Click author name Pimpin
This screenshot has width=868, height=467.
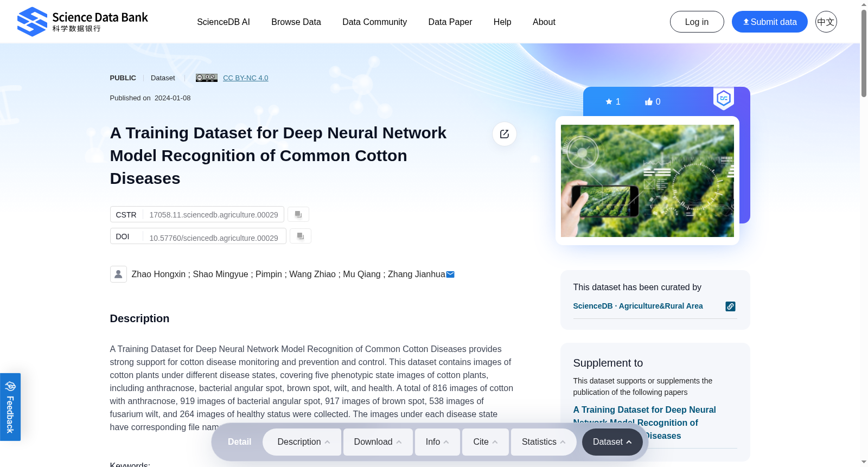[269, 274]
